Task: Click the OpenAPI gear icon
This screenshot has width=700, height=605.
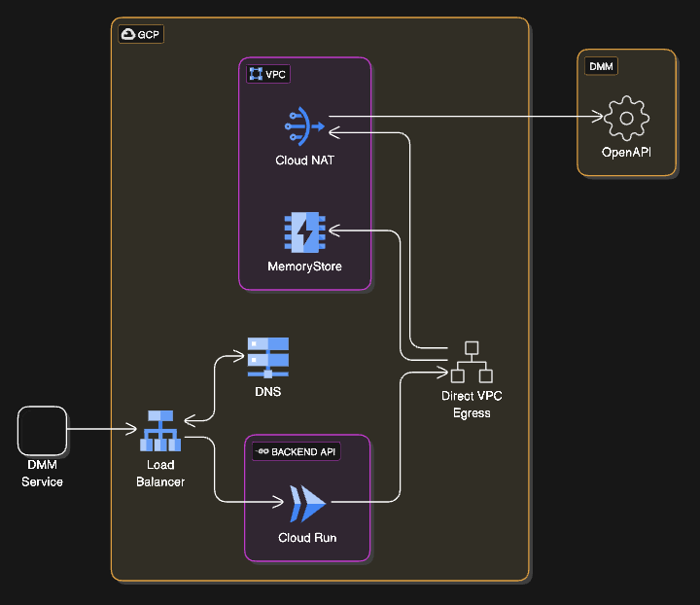Action: click(627, 119)
